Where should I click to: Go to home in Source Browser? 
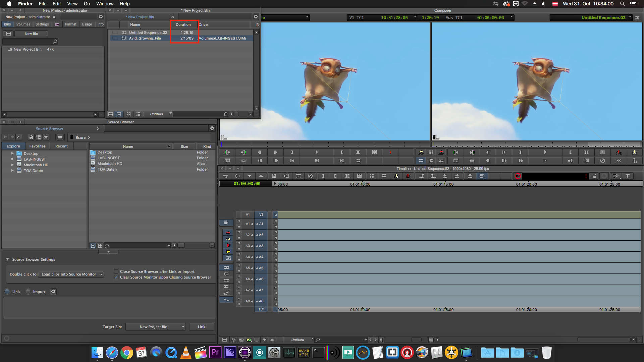(x=31, y=137)
